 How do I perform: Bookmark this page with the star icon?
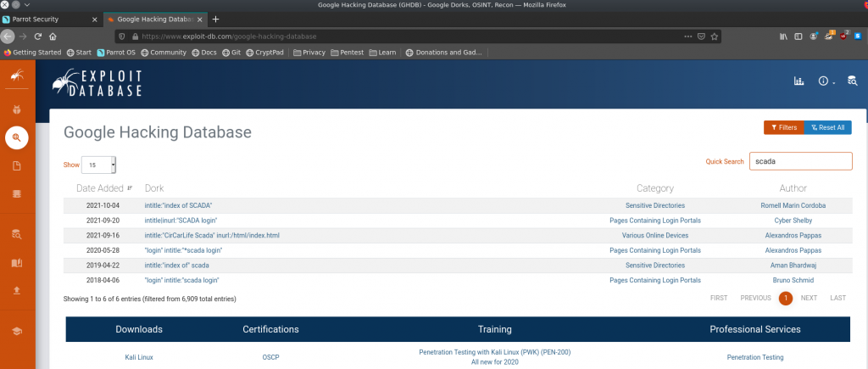[x=715, y=36]
